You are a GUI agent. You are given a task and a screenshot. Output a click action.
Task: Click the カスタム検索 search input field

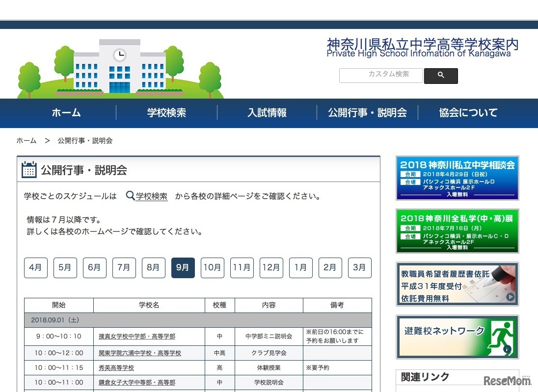(x=381, y=76)
